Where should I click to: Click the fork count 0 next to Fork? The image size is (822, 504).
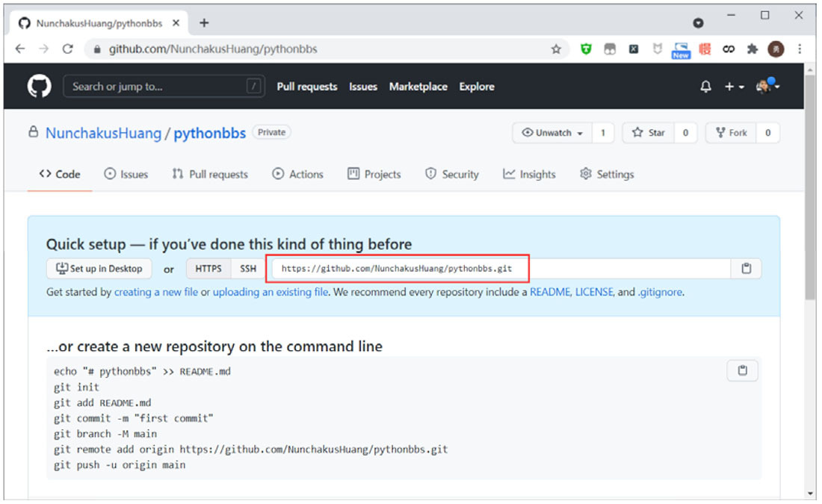coord(768,133)
